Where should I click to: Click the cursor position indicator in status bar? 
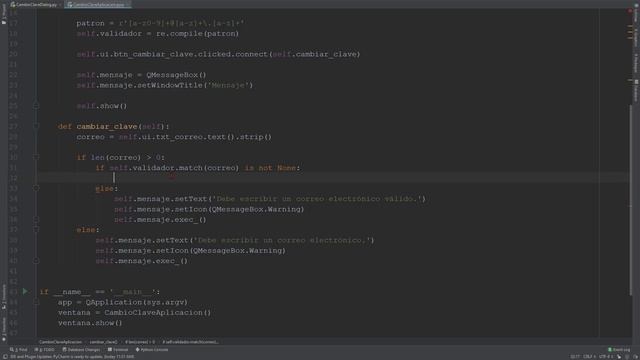point(575,357)
